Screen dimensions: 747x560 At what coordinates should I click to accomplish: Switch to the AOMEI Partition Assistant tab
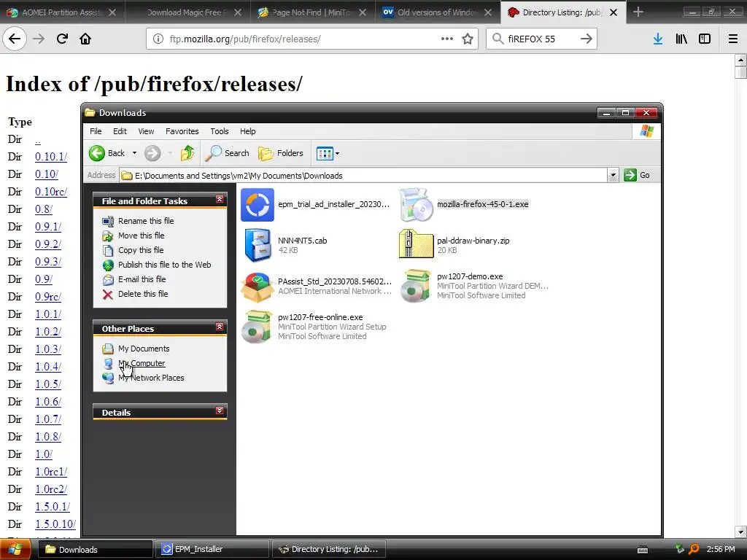click(63, 12)
